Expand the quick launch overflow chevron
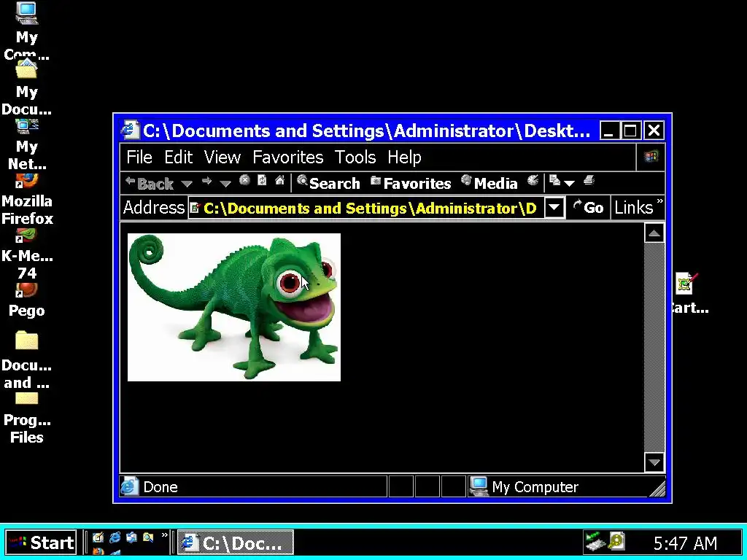 pos(164,535)
